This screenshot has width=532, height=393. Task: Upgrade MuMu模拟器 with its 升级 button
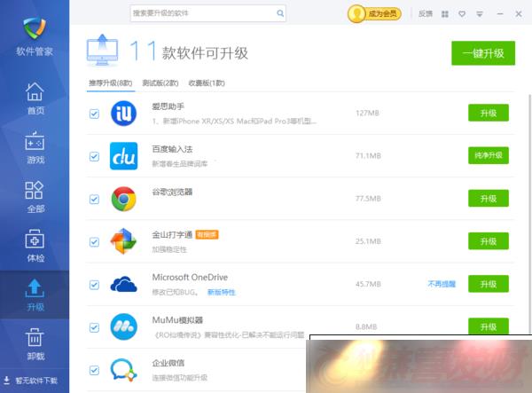[489, 326]
